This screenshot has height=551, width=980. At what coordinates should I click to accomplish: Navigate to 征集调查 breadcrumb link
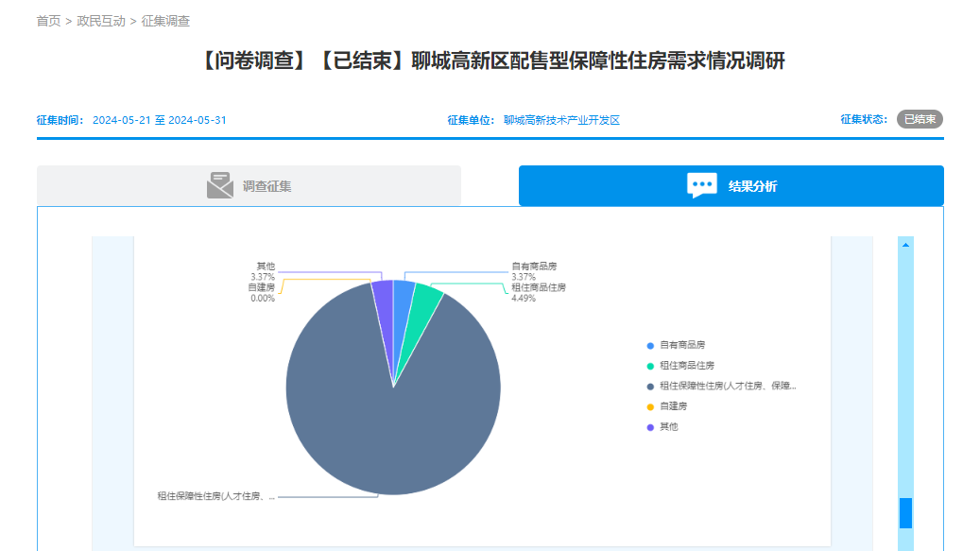pos(165,21)
